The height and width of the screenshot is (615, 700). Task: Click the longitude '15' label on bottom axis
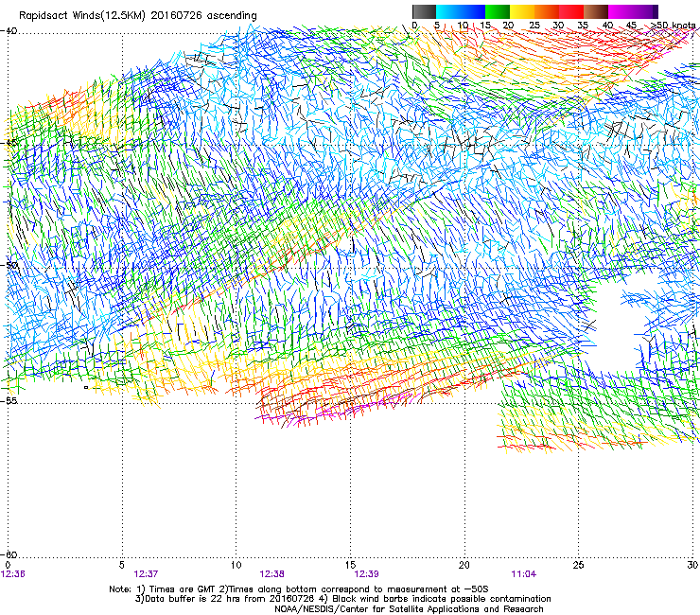[x=350, y=565]
